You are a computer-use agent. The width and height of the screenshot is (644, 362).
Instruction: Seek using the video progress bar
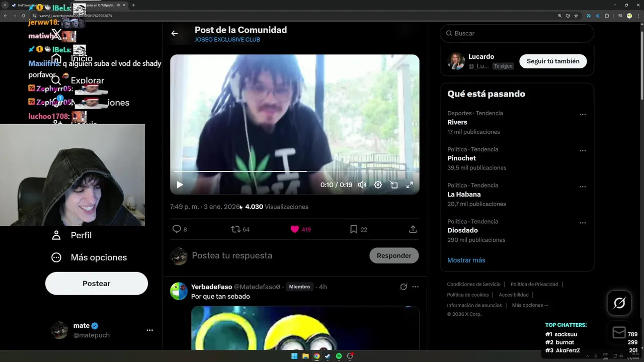(x=294, y=171)
